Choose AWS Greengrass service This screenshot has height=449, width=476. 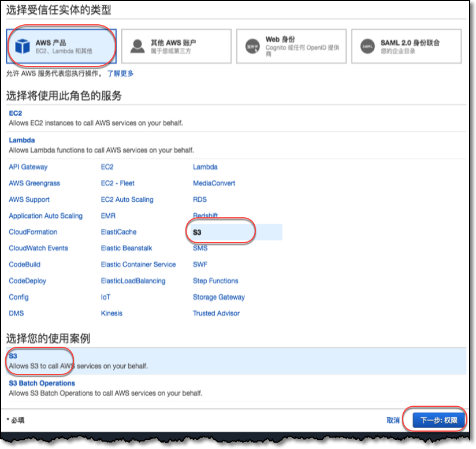[34, 183]
